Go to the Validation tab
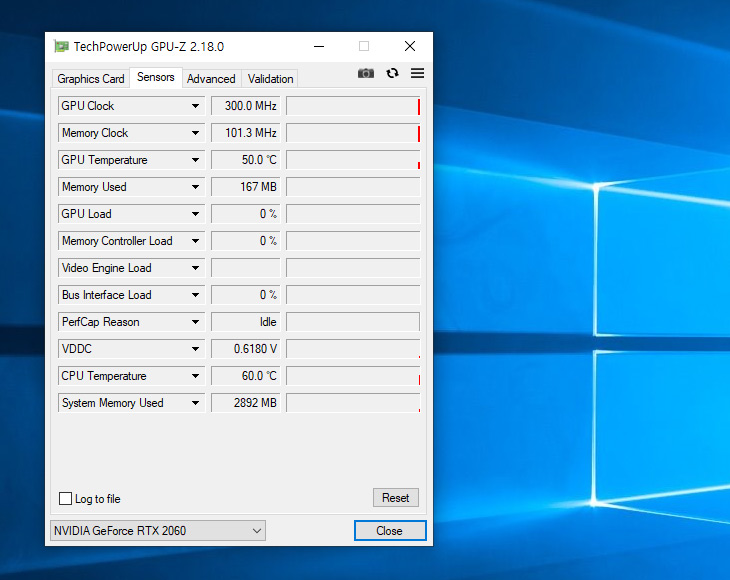Viewport: 730px width, 580px height. (x=270, y=79)
